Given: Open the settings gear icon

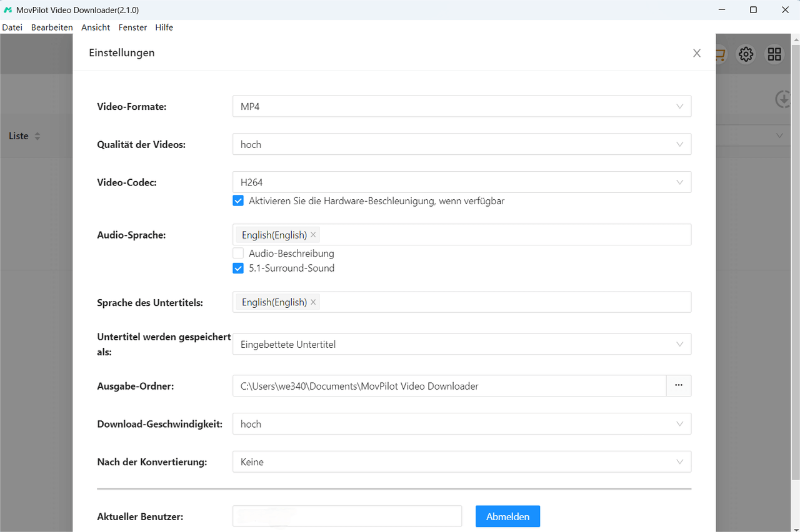Looking at the screenshot, I should click(746, 54).
